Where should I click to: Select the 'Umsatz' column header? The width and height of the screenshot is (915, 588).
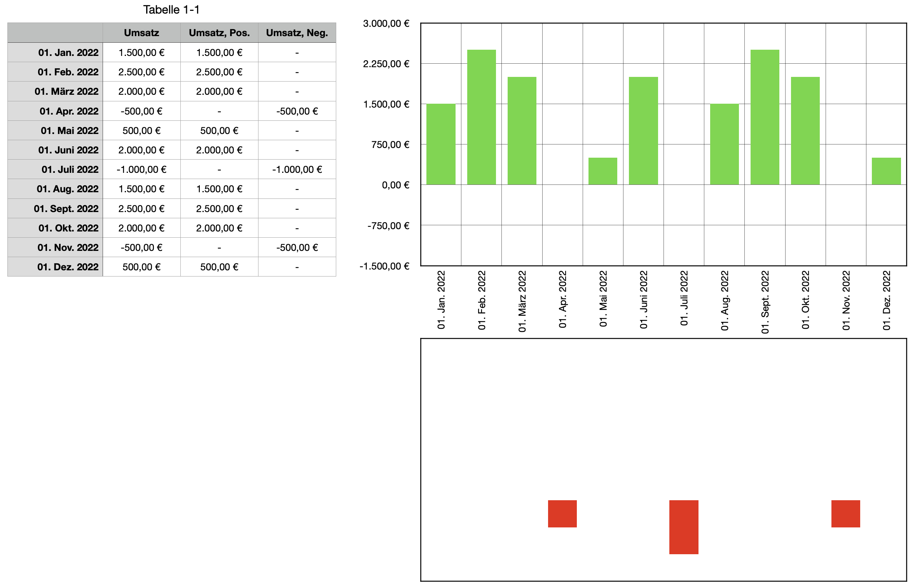(141, 33)
